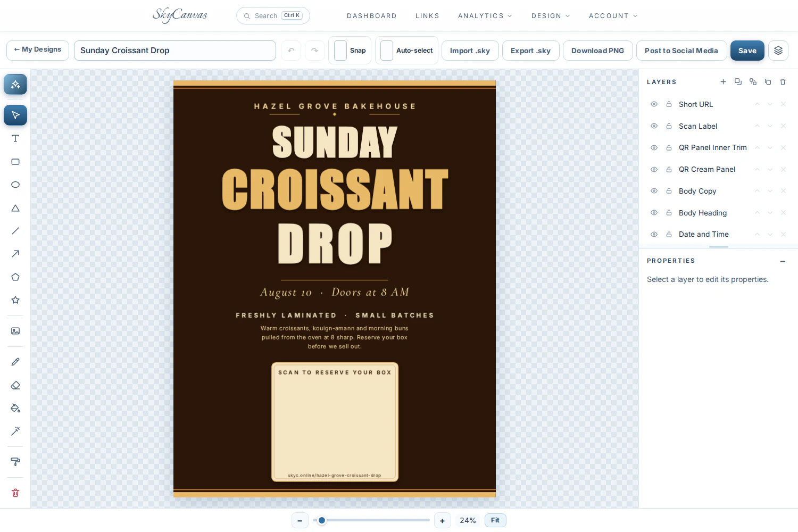Hide the Scan Label layer
798x532 pixels.
coord(654,126)
